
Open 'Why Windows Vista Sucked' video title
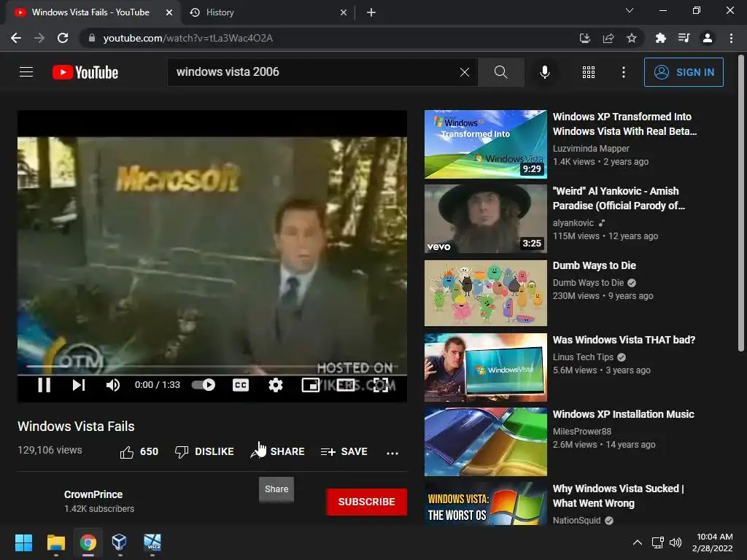pyautogui.click(x=619, y=496)
